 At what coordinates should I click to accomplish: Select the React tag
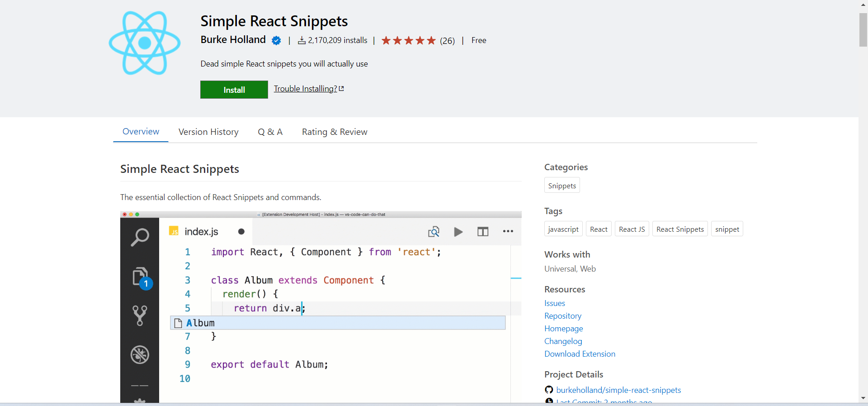(599, 229)
